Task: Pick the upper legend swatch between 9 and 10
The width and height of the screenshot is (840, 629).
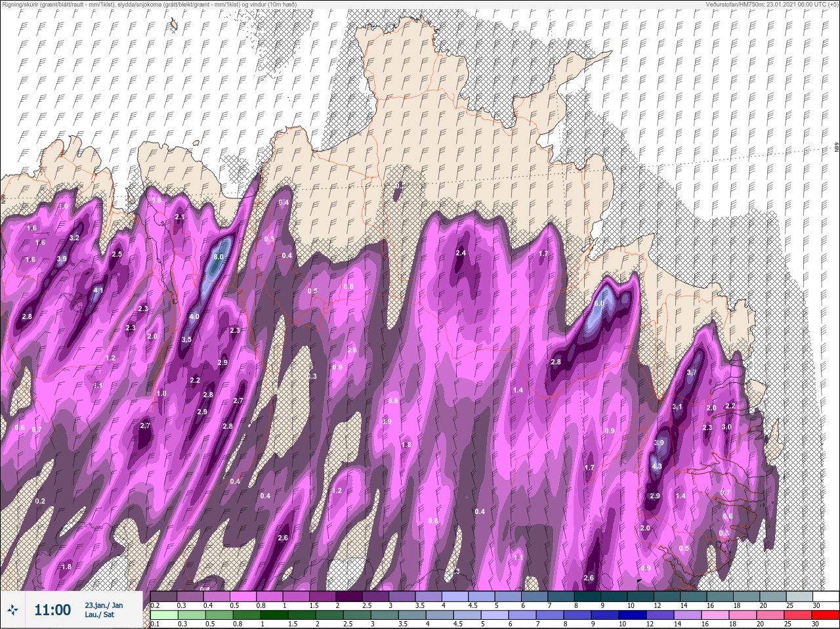Action: point(614,596)
